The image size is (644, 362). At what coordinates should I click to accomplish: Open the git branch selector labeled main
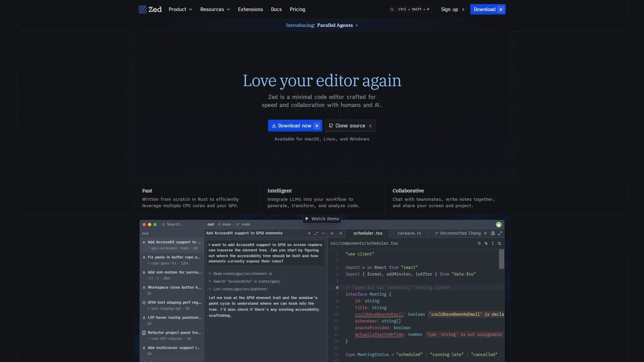pyautogui.click(x=244, y=225)
